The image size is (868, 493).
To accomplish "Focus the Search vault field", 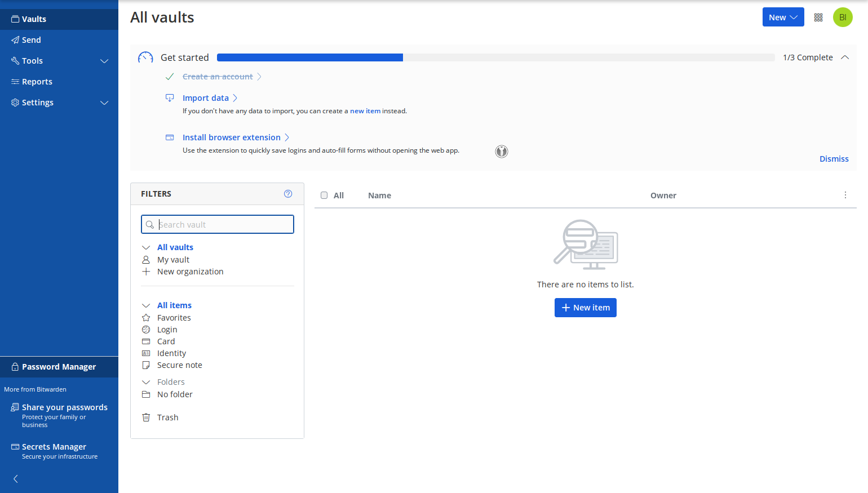I will (218, 224).
